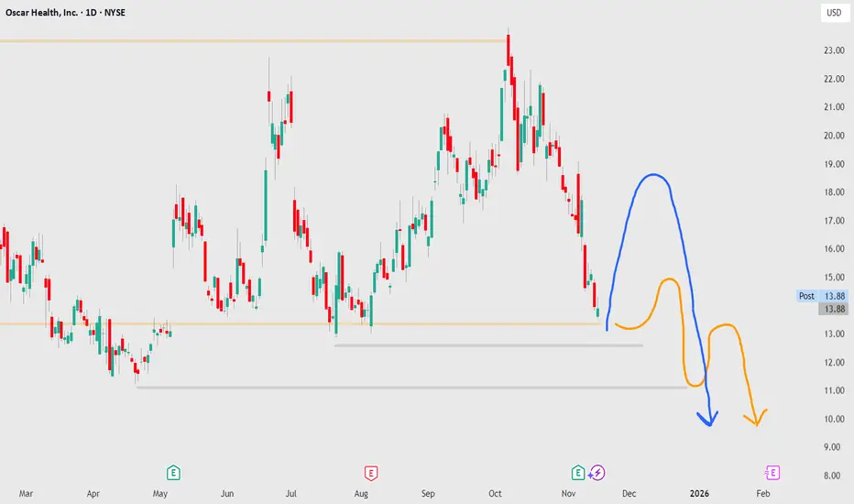Click the 13.00 price axis label
Image resolution: width=854 pixels, height=504 pixels.
click(x=834, y=334)
